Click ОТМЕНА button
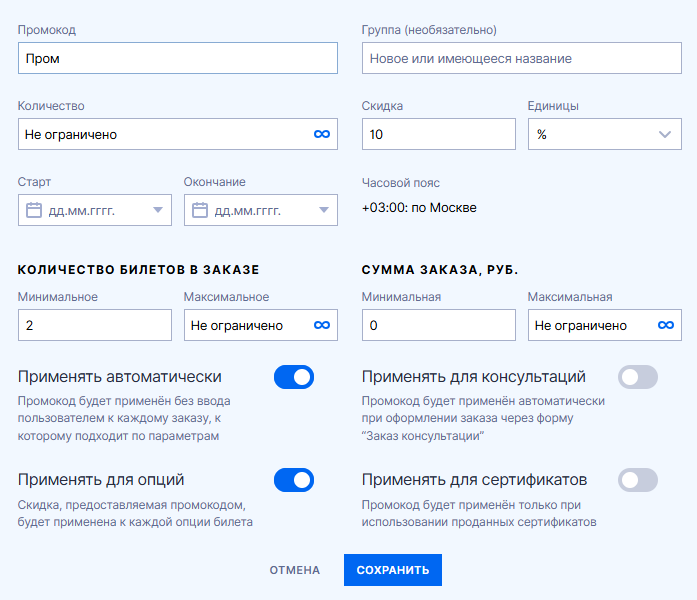 (x=295, y=570)
